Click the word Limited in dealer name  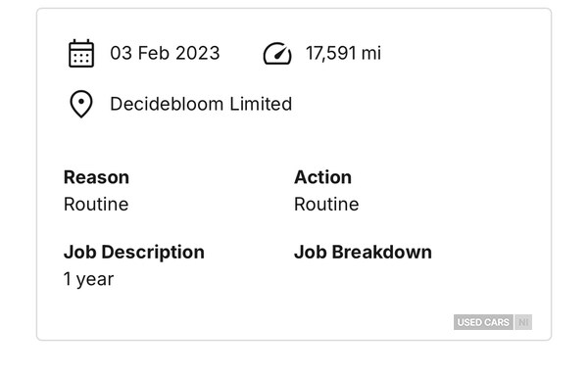[261, 104]
